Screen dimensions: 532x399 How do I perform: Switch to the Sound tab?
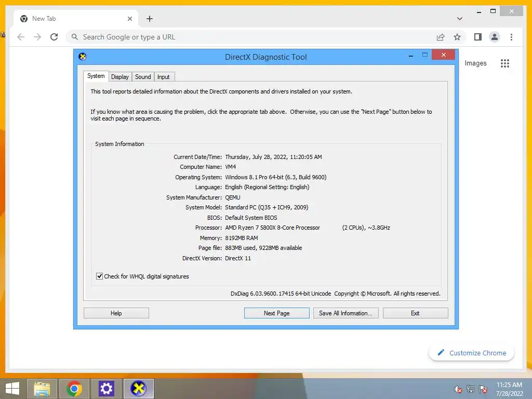(143, 77)
